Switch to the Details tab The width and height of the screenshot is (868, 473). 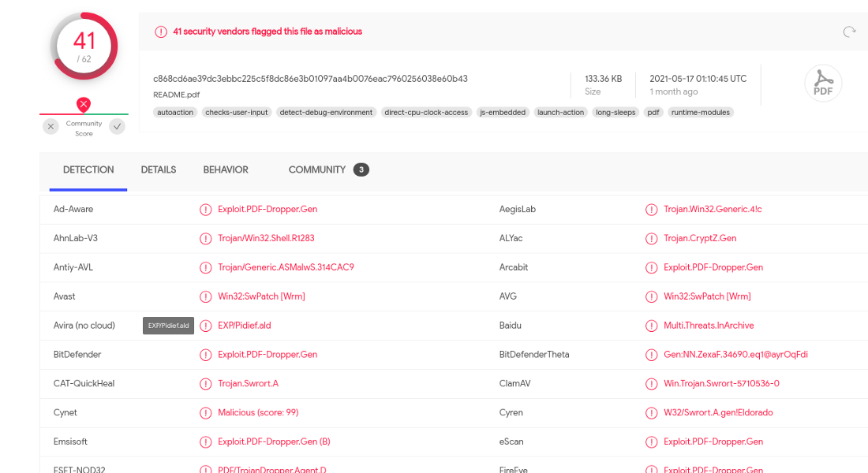159,169
